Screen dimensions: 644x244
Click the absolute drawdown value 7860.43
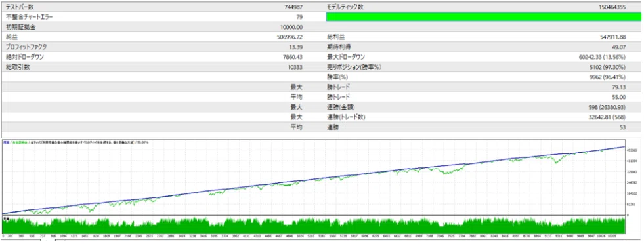[x=292, y=57]
